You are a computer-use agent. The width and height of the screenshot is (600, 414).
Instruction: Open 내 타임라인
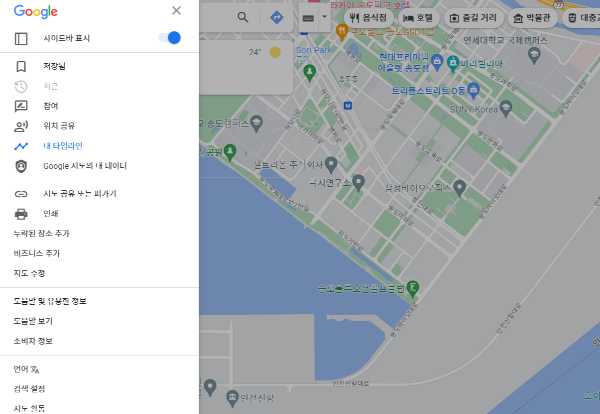click(x=63, y=146)
